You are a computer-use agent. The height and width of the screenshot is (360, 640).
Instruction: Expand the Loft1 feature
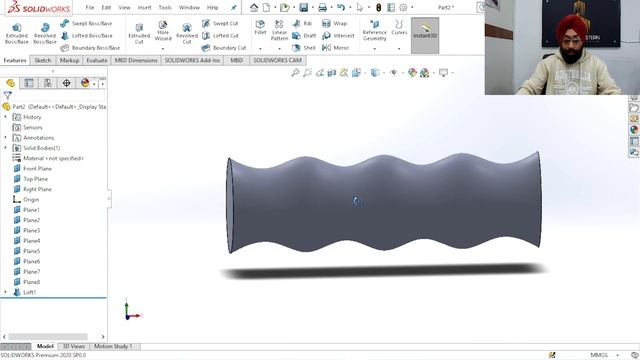(6, 292)
